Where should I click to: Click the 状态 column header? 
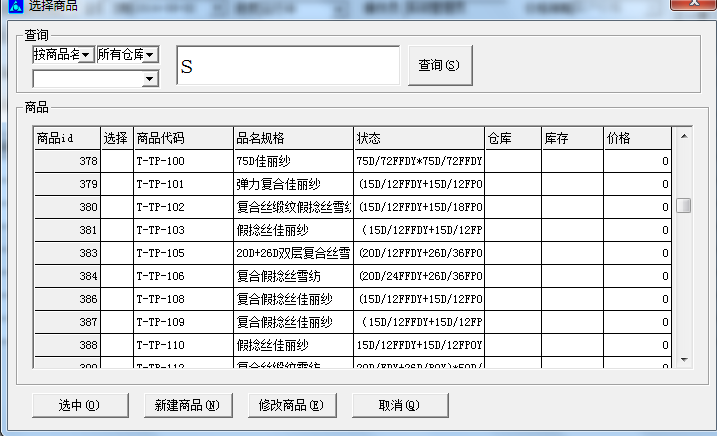pyautogui.click(x=419, y=138)
